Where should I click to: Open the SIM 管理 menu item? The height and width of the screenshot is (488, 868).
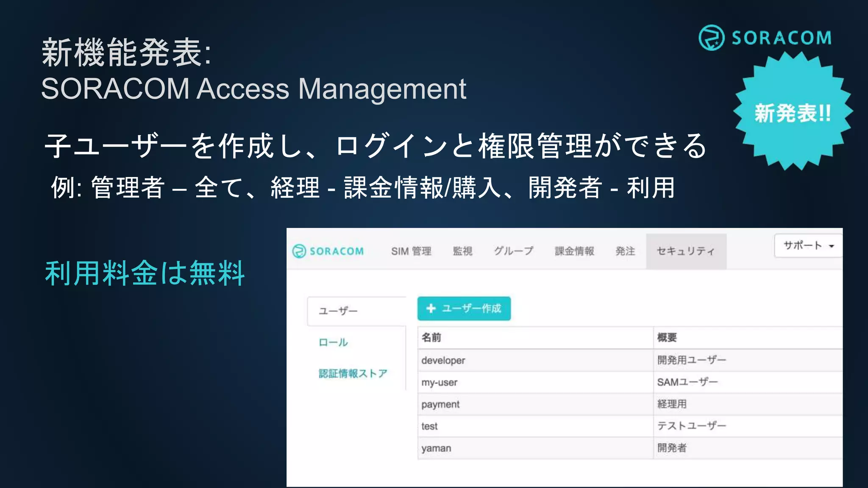411,251
